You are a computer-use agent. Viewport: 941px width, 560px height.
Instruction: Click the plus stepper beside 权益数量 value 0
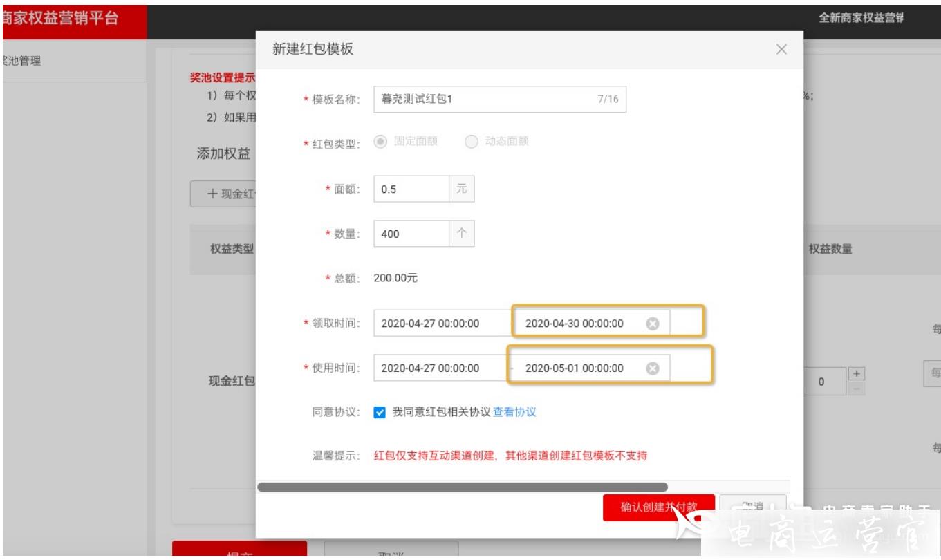pos(857,373)
